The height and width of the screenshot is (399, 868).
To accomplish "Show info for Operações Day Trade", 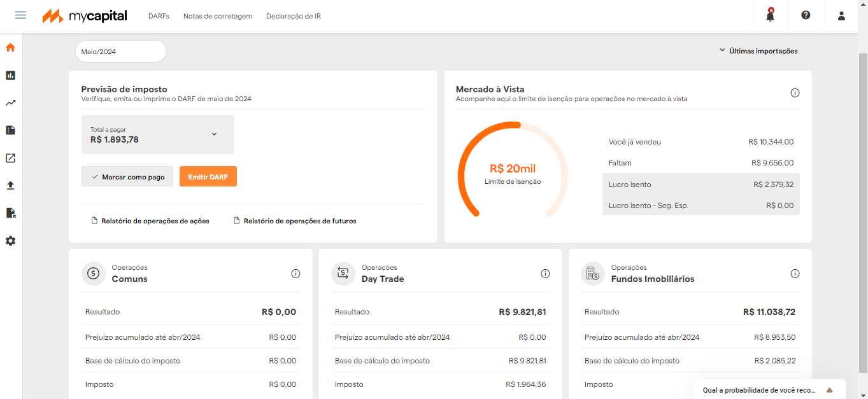I will [x=545, y=274].
